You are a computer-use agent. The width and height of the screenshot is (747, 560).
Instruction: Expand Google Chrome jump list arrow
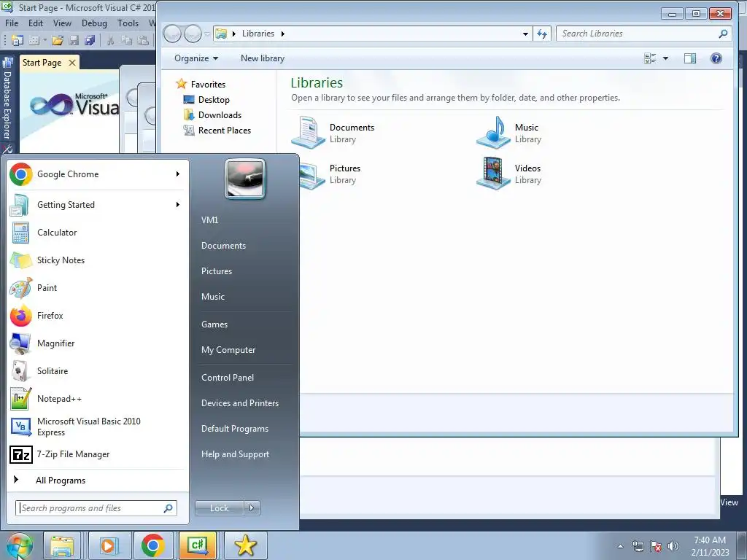click(178, 174)
